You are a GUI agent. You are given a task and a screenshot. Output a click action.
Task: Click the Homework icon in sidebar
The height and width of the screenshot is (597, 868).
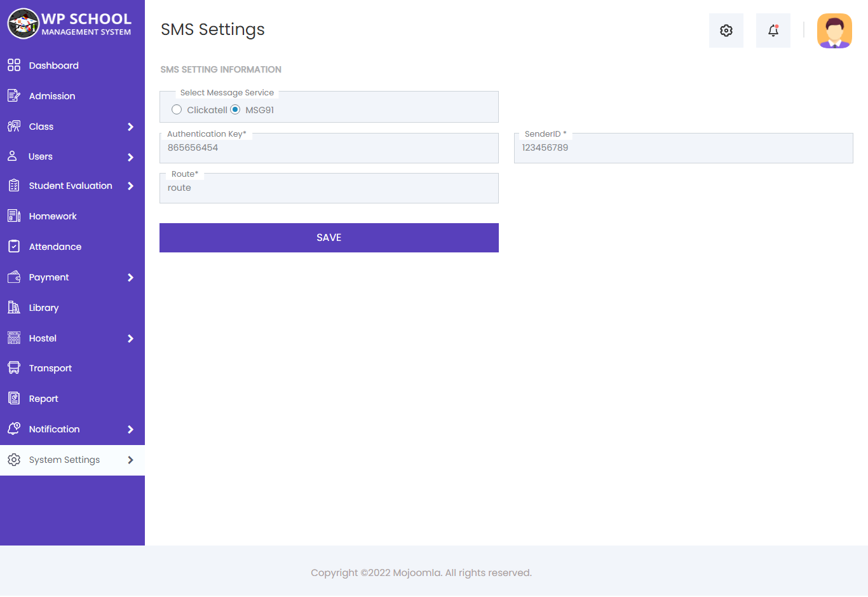14,216
